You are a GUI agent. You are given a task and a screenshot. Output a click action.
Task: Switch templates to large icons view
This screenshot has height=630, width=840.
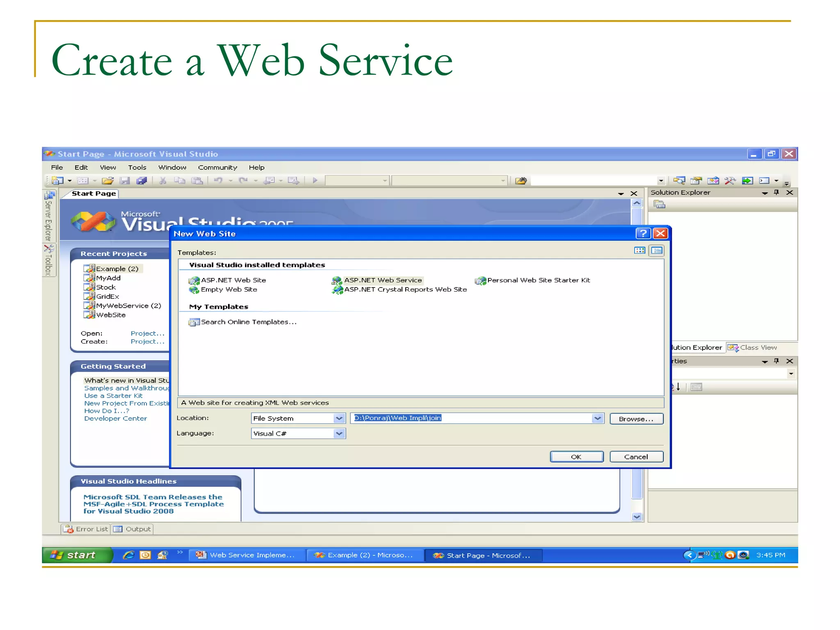point(640,251)
